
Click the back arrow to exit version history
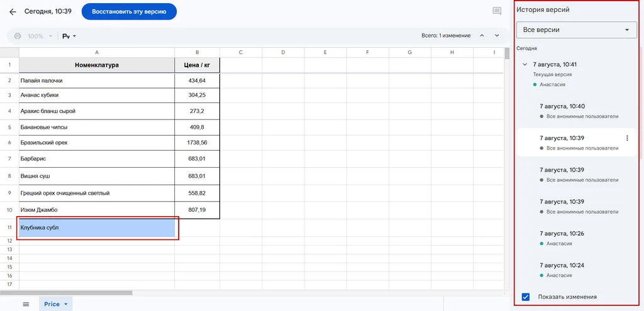point(13,12)
